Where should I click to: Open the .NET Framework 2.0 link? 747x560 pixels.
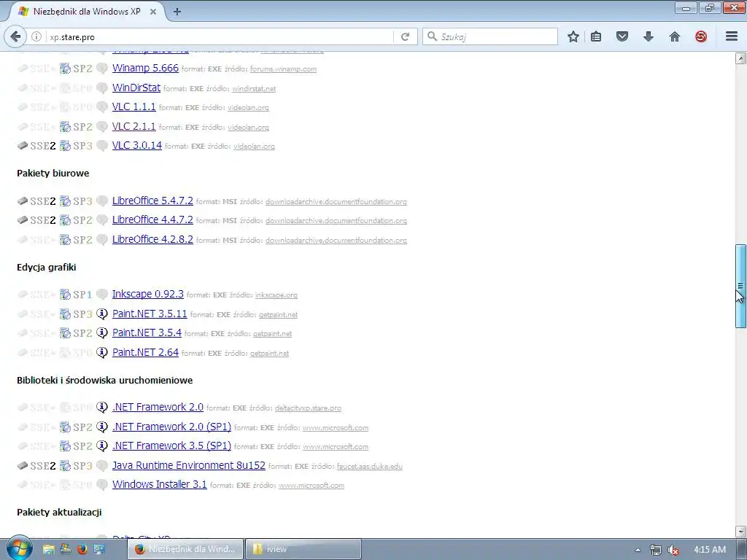[158, 407]
